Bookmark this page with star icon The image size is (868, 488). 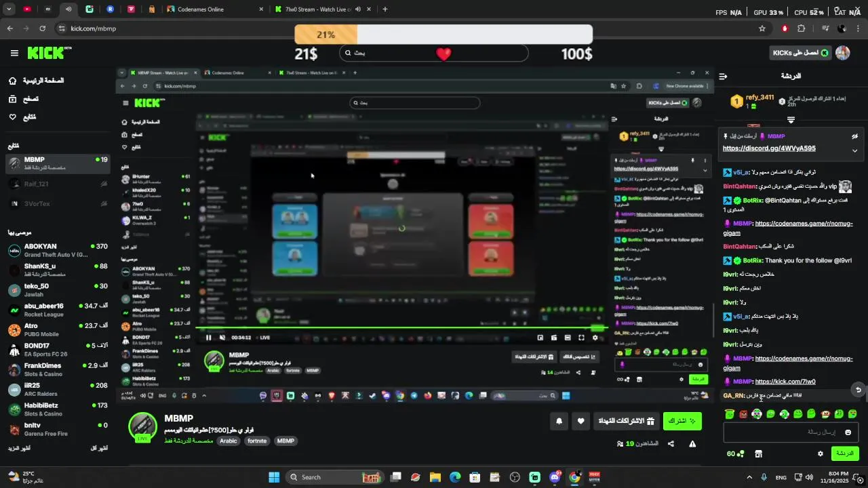coord(762,28)
